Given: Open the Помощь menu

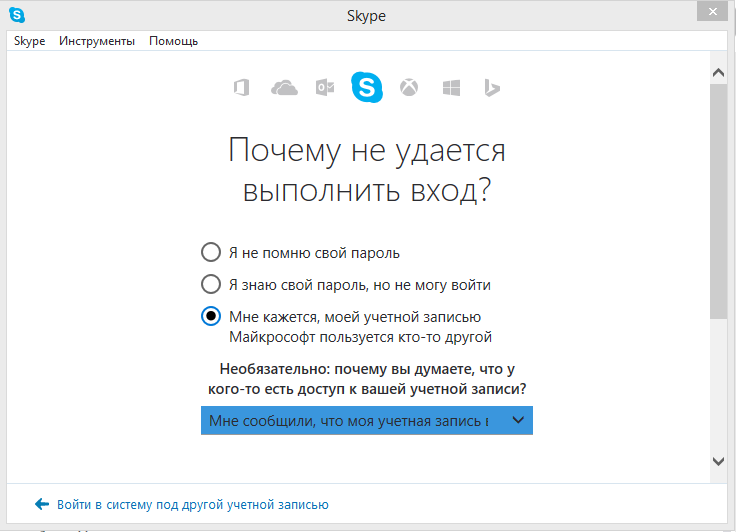Looking at the screenshot, I should click(x=173, y=41).
